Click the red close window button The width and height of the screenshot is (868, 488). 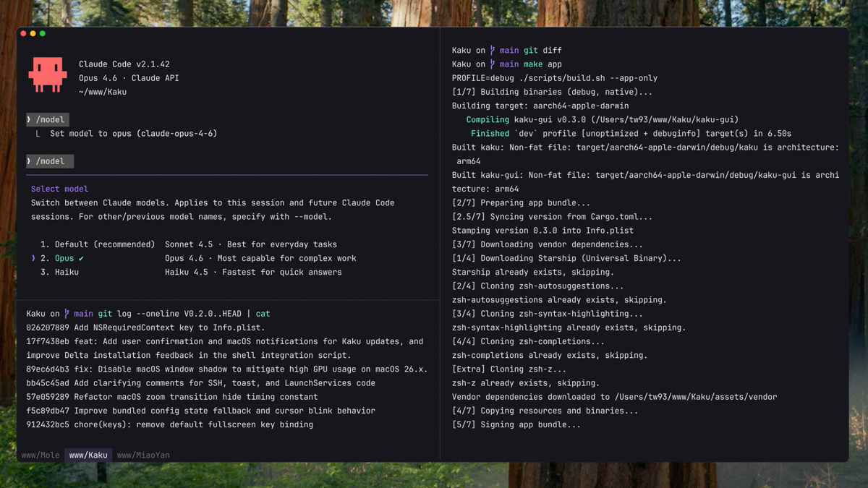24,34
